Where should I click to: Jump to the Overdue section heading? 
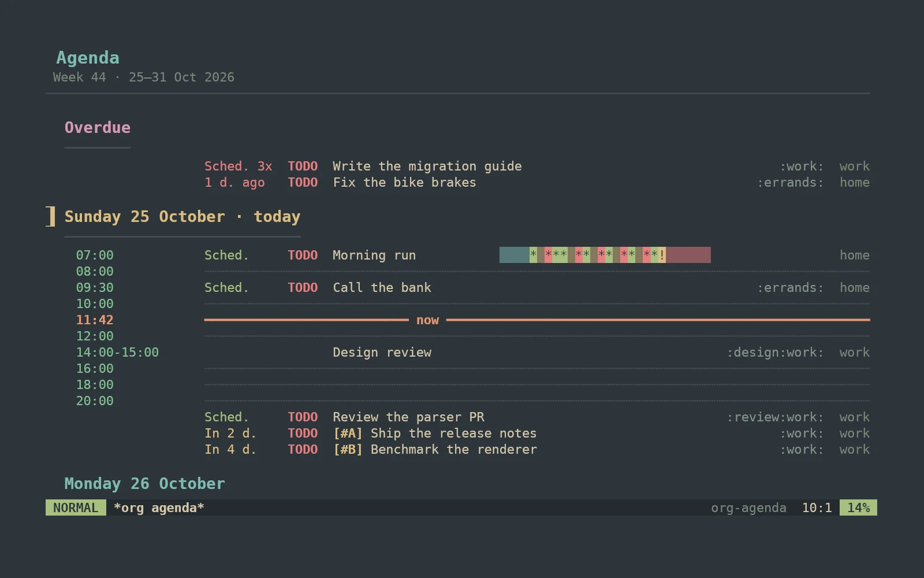(x=98, y=128)
